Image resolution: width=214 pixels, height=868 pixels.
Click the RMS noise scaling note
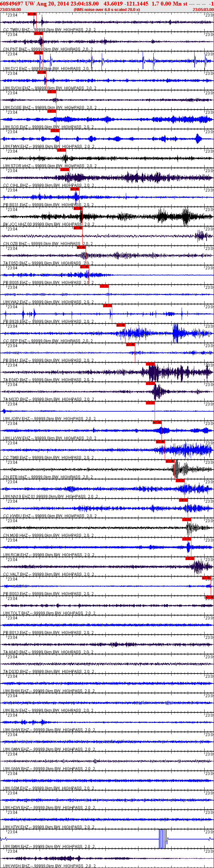pos(106,10)
